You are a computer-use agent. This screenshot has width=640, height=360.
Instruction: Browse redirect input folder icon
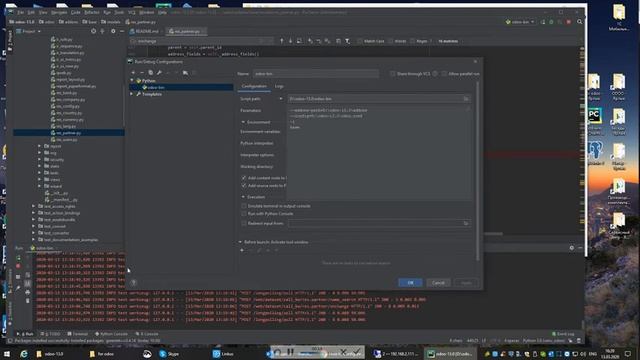466,223
